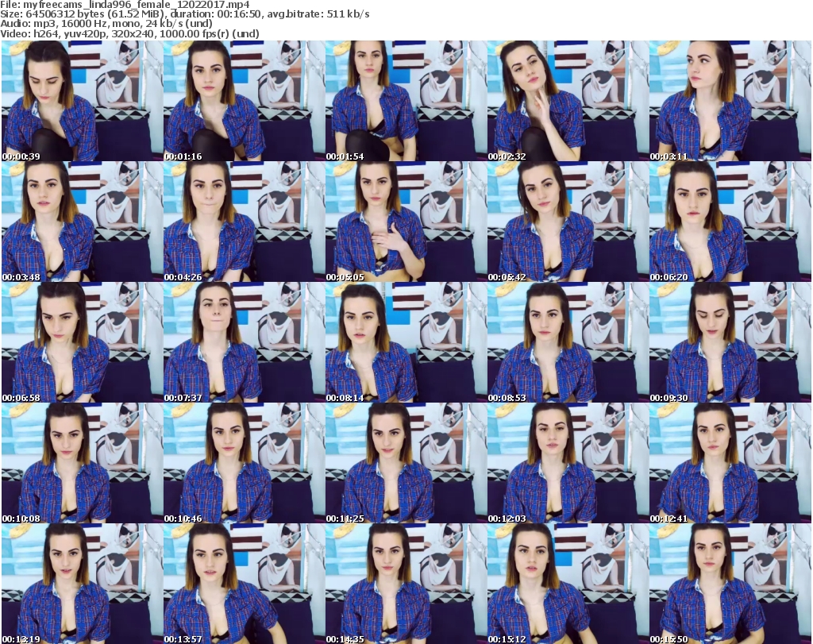This screenshot has height=644, width=813.
Task: Select the frame at 00:05:05
Action: click(x=406, y=222)
